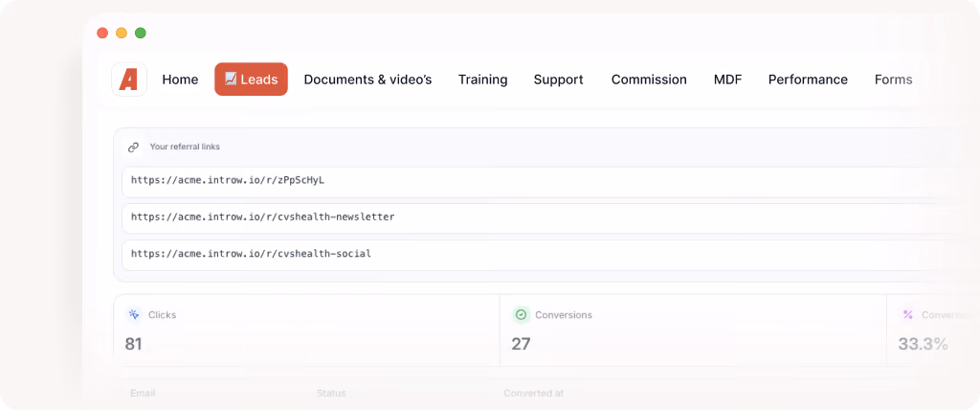Click the Email column header

click(143, 394)
